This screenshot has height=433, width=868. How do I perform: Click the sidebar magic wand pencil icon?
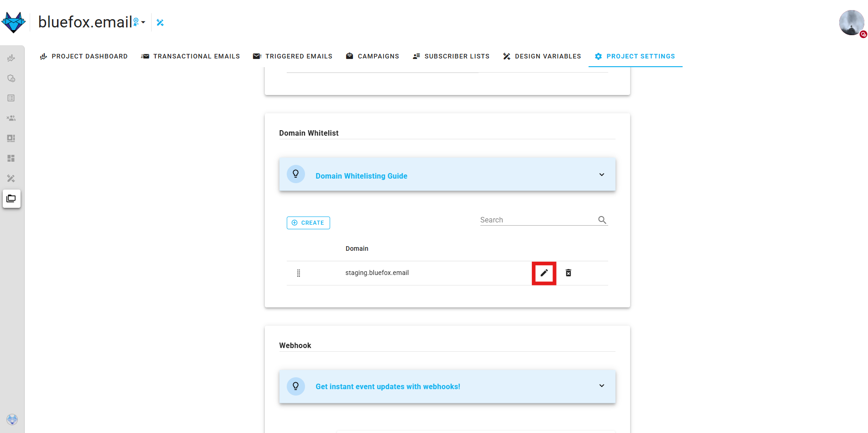pyautogui.click(x=11, y=179)
